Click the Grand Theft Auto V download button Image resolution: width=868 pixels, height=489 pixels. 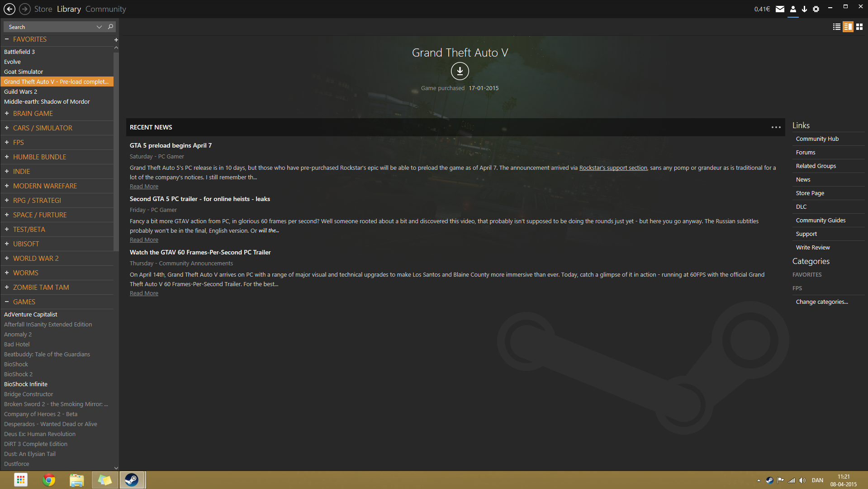point(460,71)
